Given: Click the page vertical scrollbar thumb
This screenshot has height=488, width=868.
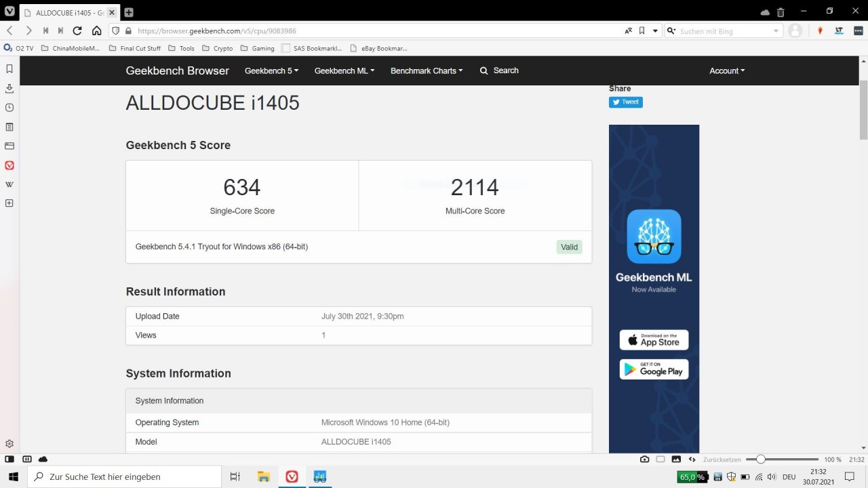Looking at the screenshot, I should tap(863, 108).
